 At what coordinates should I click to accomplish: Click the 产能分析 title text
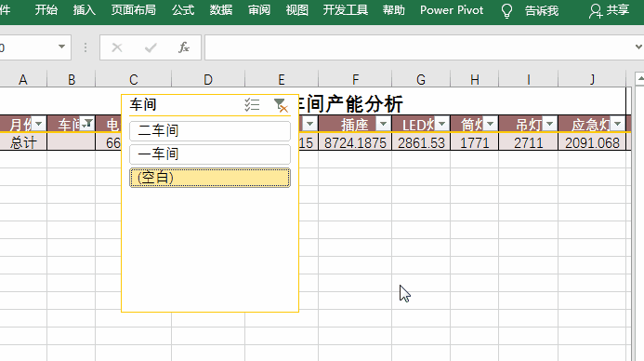364,103
